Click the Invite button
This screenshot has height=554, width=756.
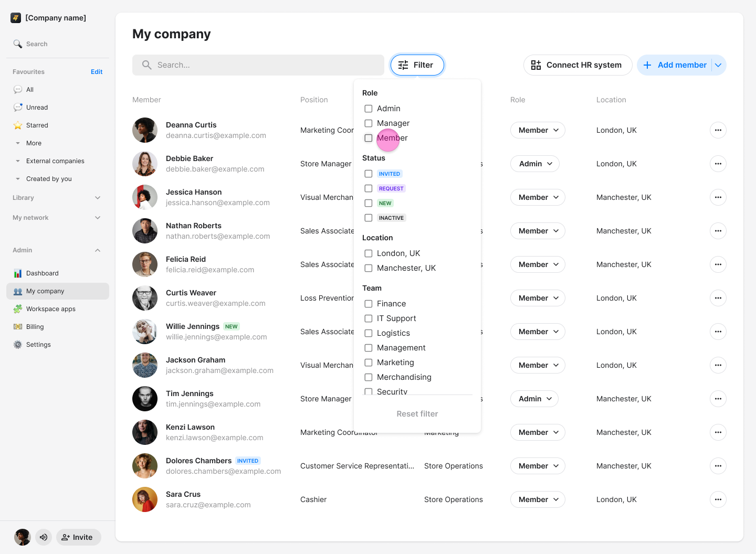click(x=79, y=537)
